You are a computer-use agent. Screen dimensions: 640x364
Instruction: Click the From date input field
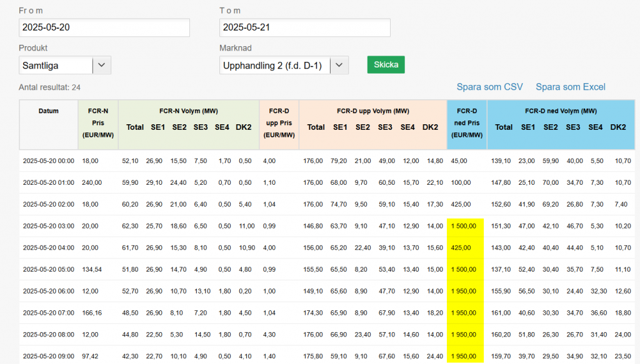click(x=104, y=27)
